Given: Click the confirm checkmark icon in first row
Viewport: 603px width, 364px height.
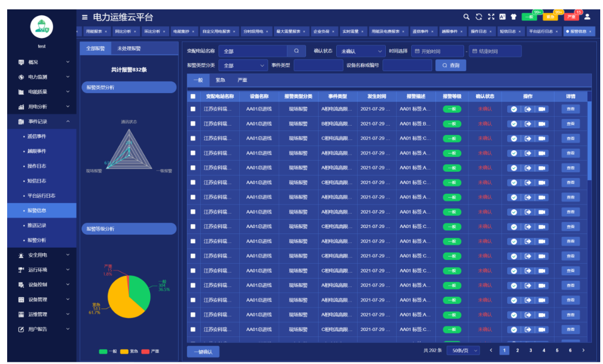Looking at the screenshot, I should 514,109.
